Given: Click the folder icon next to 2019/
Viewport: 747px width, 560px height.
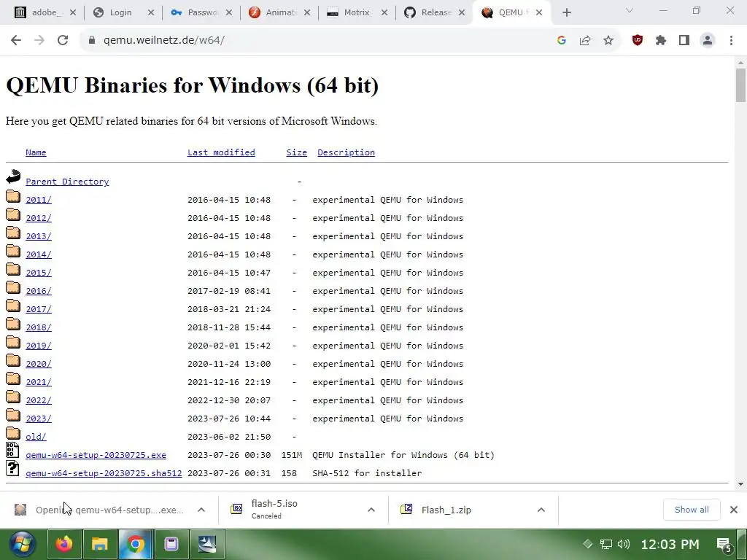Looking at the screenshot, I should coord(13,342).
